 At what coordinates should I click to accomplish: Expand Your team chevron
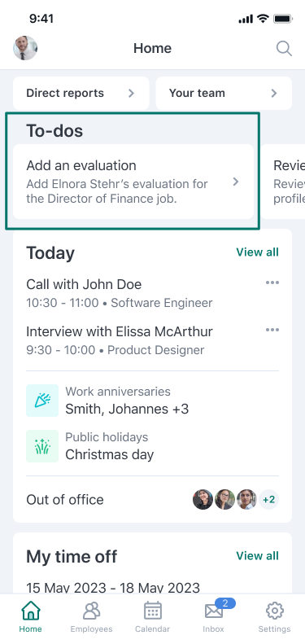pos(274,94)
